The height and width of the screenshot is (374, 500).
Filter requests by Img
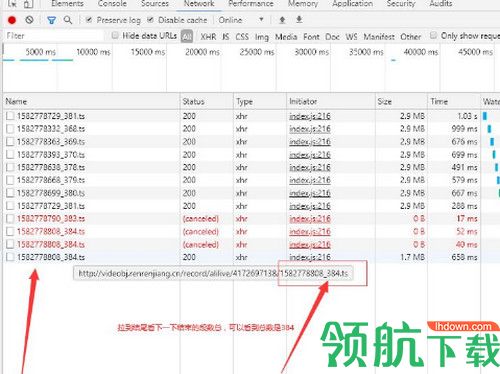tap(262, 37)
